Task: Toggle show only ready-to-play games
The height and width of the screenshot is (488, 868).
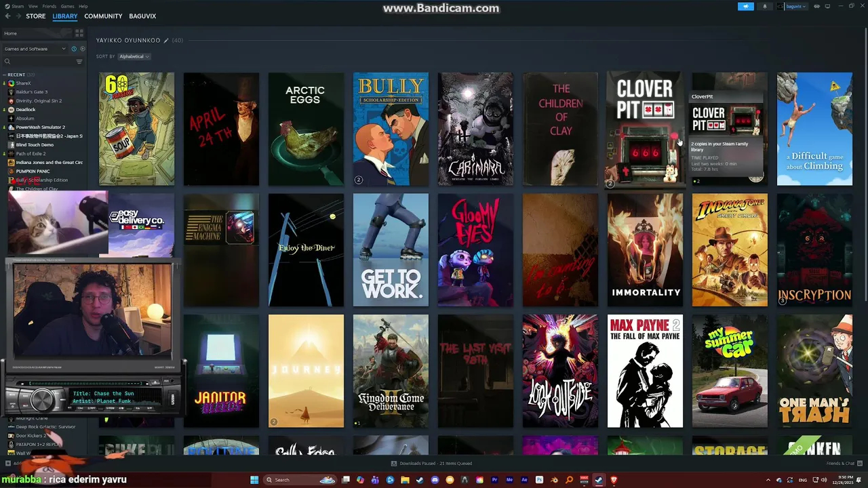Action: [x=83, y=49]
